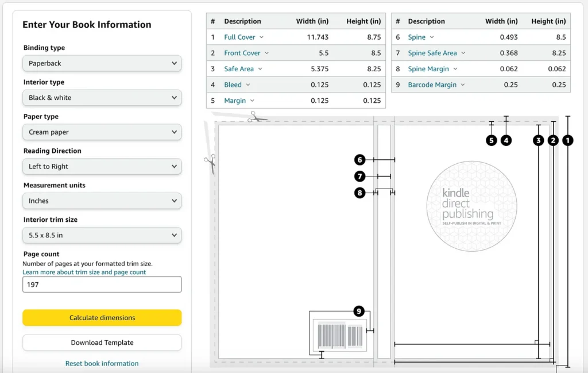Click the barcode image on the back cover
Screen dimensions: 588x373
click(340, 335)
